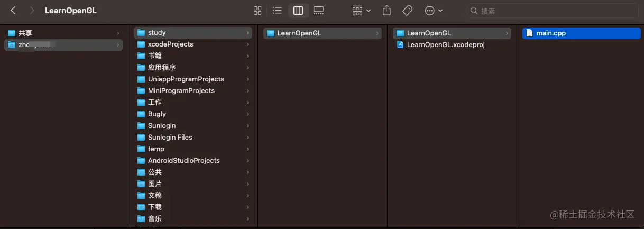This screenshot has height=229, width=644.
Task: Select the LearnOpenGL.xcodeproj file name
Action: 446,44
